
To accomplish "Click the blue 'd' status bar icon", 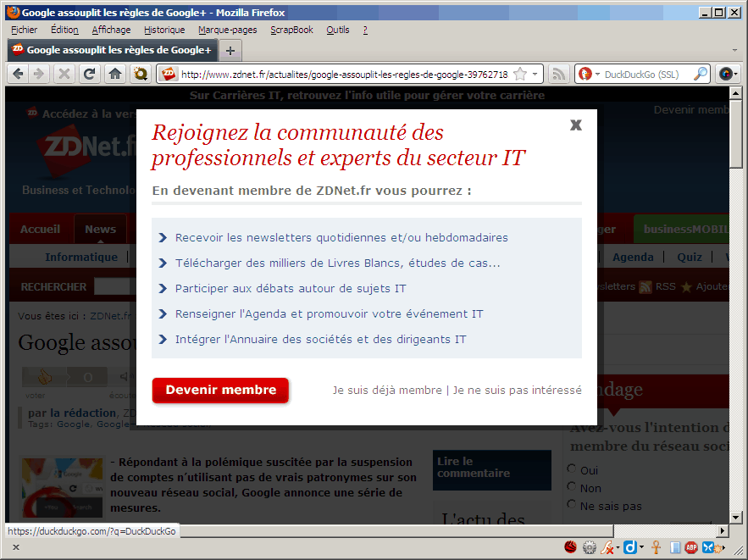I will [x=630, y=547].
